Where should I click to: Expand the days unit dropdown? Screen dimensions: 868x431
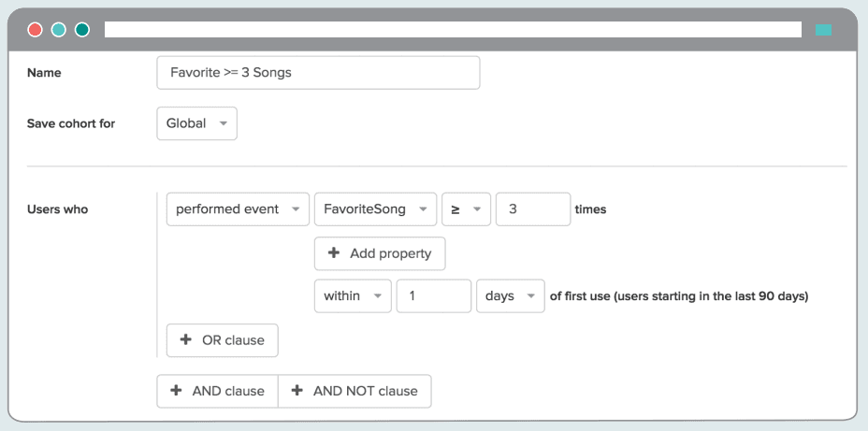click(510, 295)
